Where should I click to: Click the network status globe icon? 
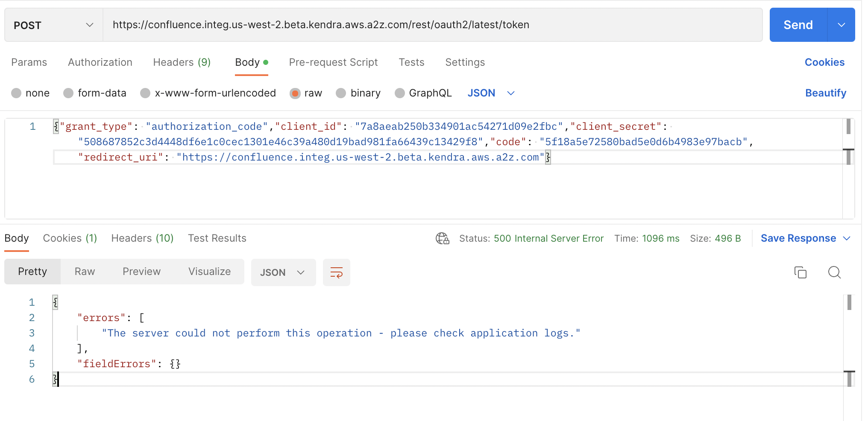[x=442, y=239]
